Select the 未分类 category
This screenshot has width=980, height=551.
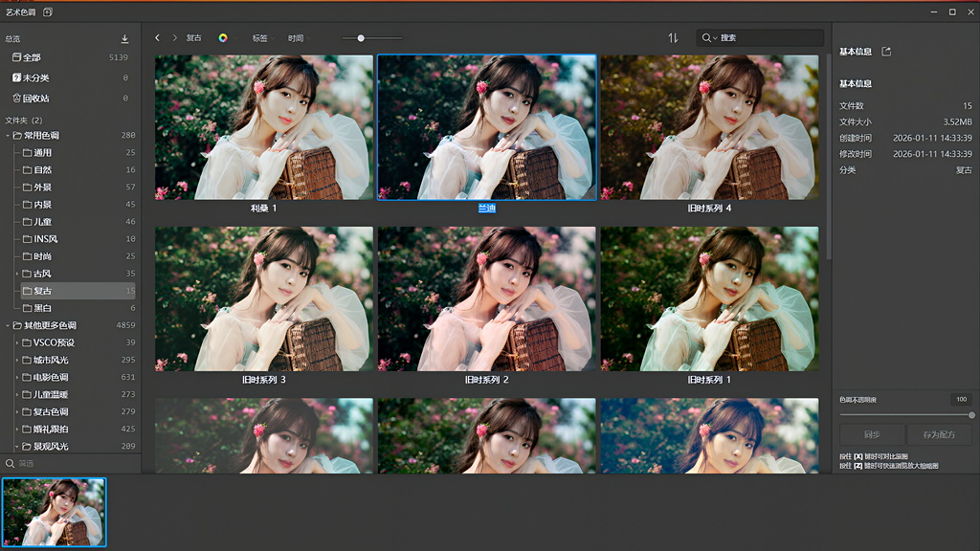point(35,78)
